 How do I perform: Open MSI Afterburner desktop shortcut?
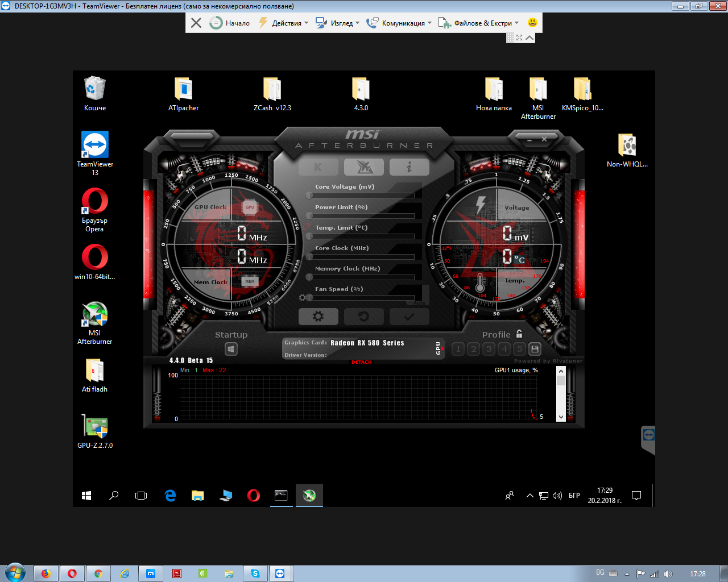click(x=94, y=322)
